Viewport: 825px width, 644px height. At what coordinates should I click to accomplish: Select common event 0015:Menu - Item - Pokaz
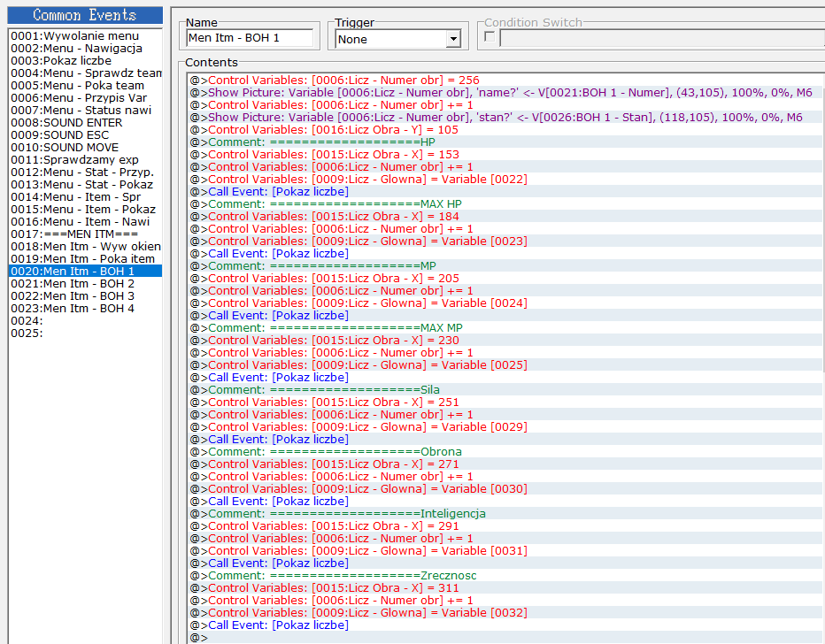tap(86, 210)
